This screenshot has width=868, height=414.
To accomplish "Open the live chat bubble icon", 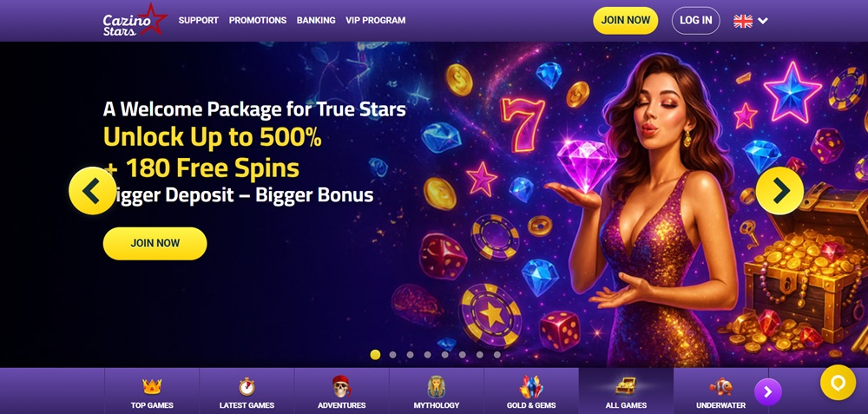I will pos(838,383).
